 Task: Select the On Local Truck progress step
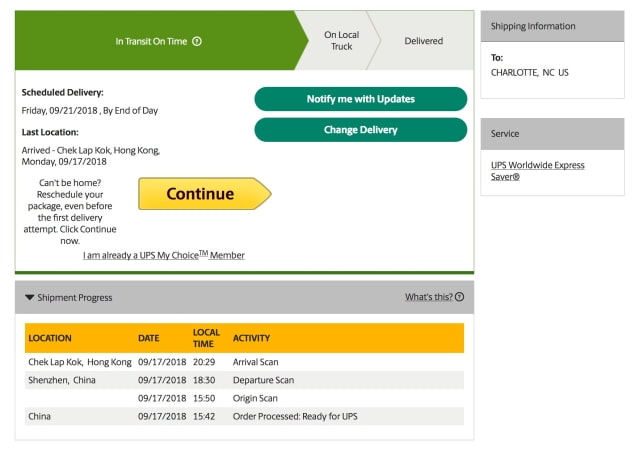click(341, 41)
